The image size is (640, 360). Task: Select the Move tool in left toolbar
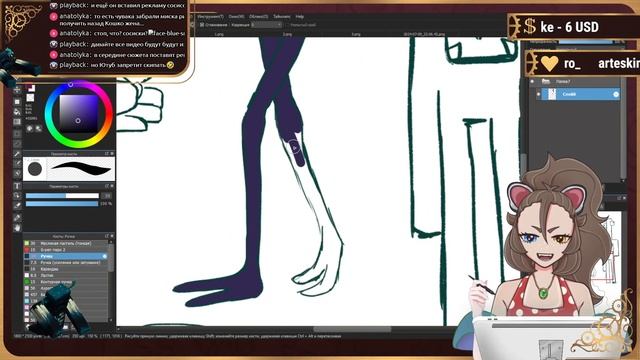coord(17,89)
